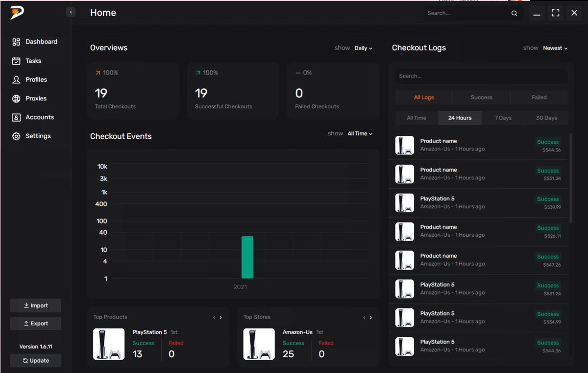Go to previous Top Products item
Screen dimensions: 588x373
coord(214,318)
